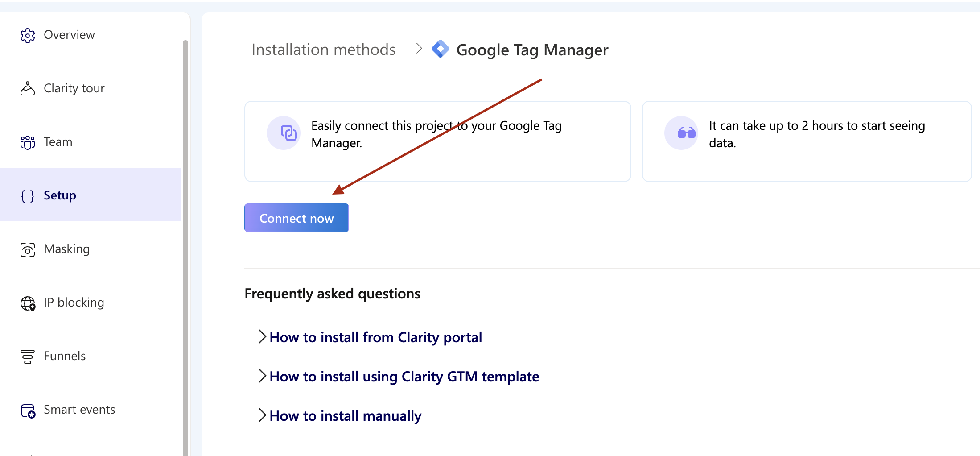Expand How to install from Clarity portal
Viewport: 980px width, 456px height.
tap(375, 337)
